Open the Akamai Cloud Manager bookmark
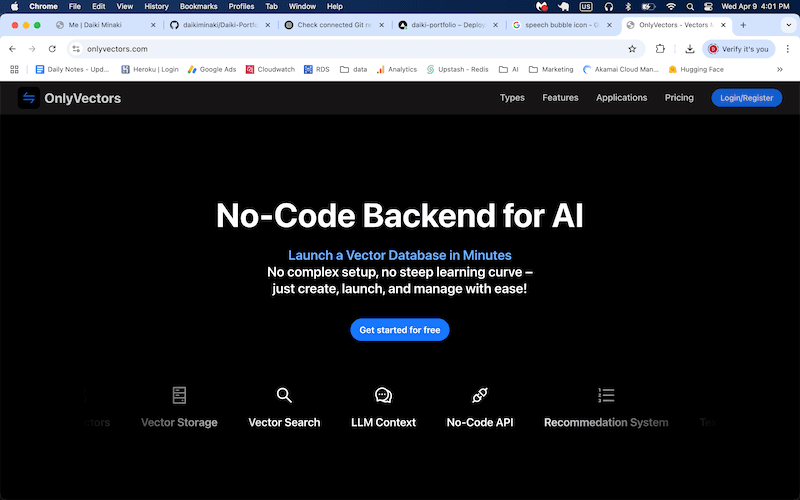The width and height of the screenshot is (800, 500). (x=621, y=69)
